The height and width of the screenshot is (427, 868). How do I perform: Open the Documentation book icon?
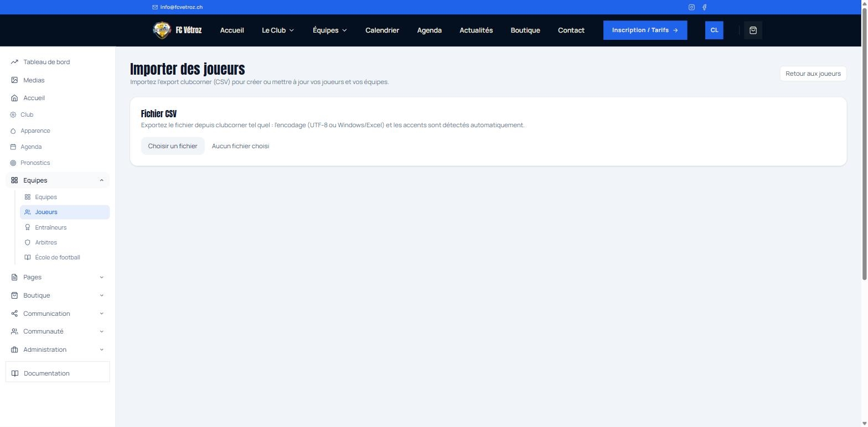[15, 373]
